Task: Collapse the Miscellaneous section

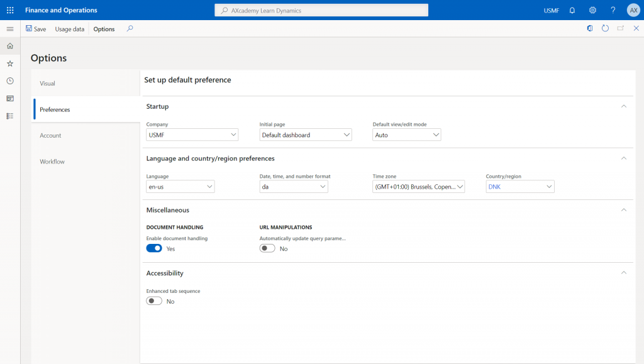Action: click(624, 210)
